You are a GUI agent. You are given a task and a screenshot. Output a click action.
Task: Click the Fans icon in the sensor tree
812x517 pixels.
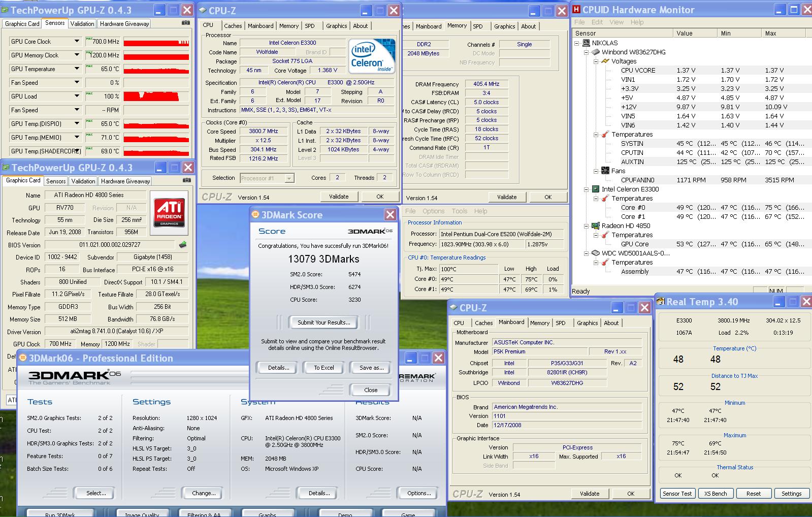pyautogui.click(x=605, y=171)
